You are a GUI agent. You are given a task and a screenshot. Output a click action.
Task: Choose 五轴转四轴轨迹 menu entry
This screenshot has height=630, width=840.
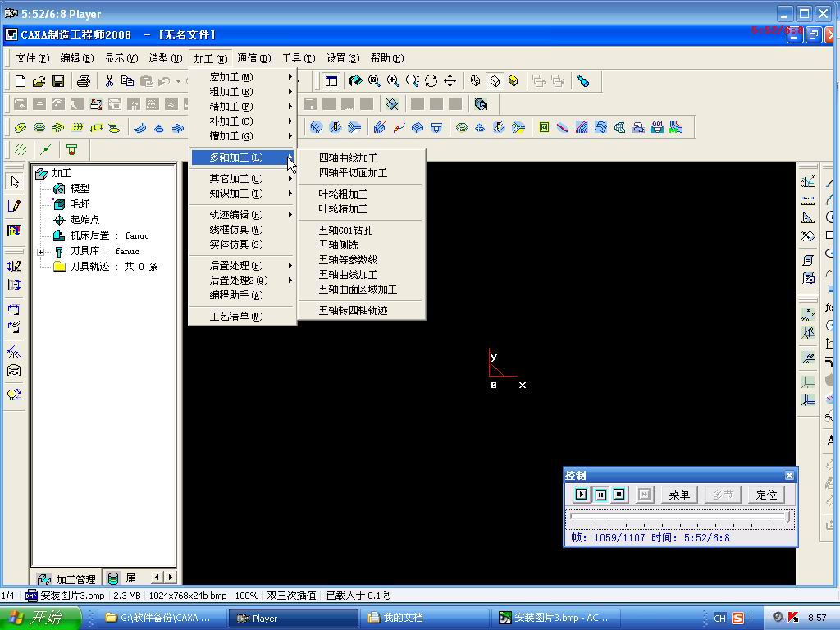tap(362, 310)
